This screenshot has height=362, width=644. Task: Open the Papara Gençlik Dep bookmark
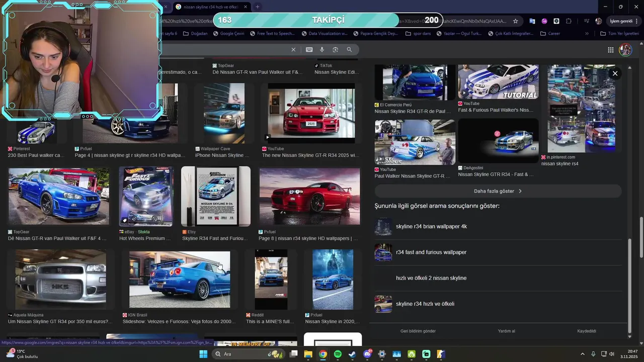tap(376, 34)
